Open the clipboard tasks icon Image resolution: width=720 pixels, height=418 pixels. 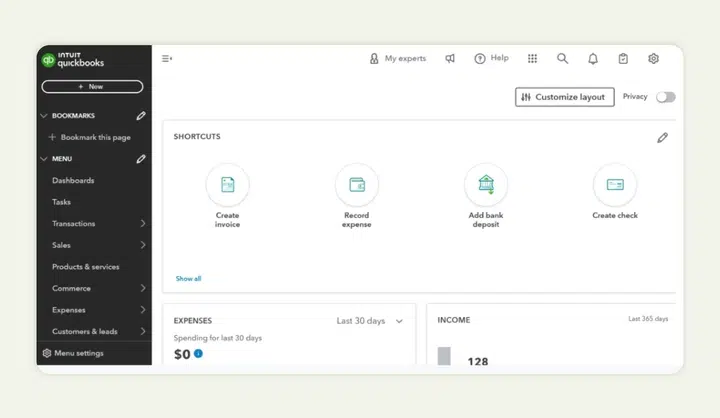point(623,58)
